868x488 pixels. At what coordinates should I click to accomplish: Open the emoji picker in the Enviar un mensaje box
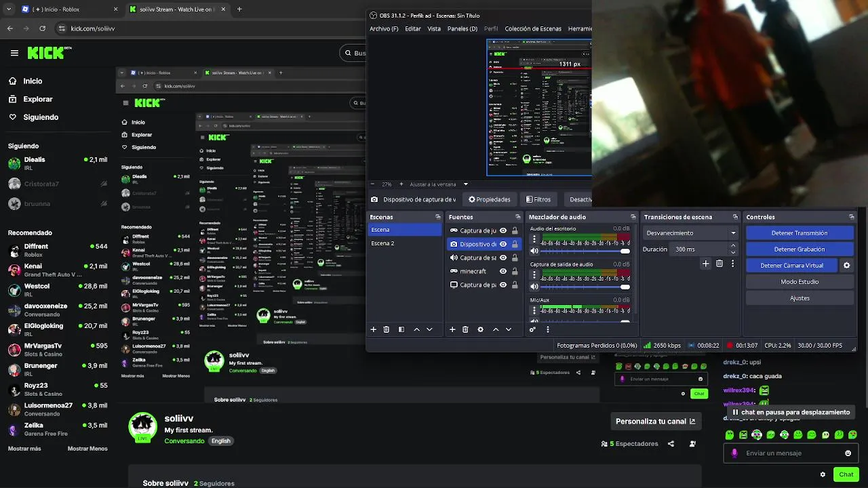(x=848, y=453)
